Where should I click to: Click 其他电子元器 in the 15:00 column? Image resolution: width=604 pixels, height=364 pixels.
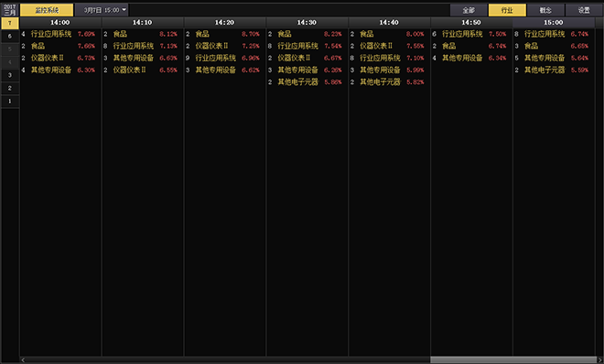(x=545, y=70)
